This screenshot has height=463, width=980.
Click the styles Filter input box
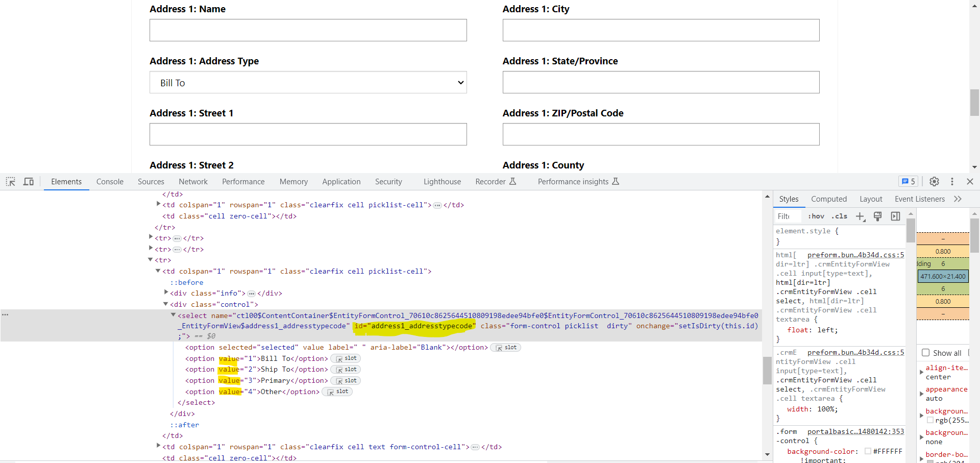click(788, 216)
